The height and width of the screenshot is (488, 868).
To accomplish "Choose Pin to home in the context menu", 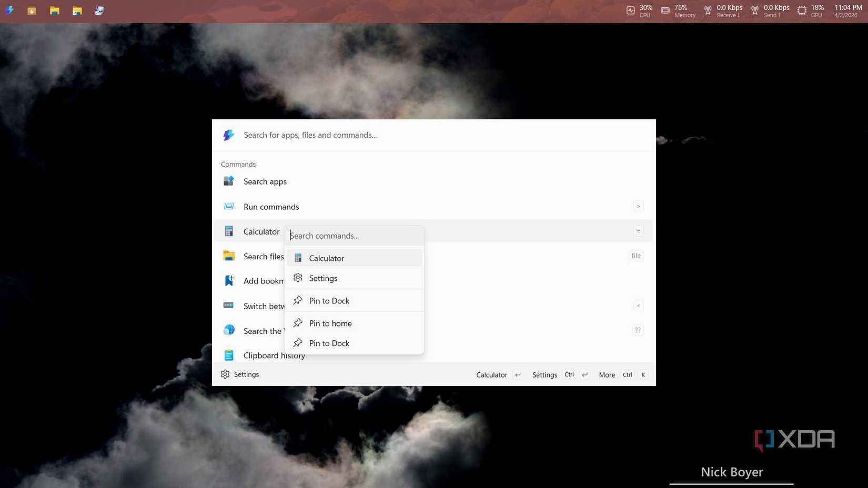I will click(354, 323).
